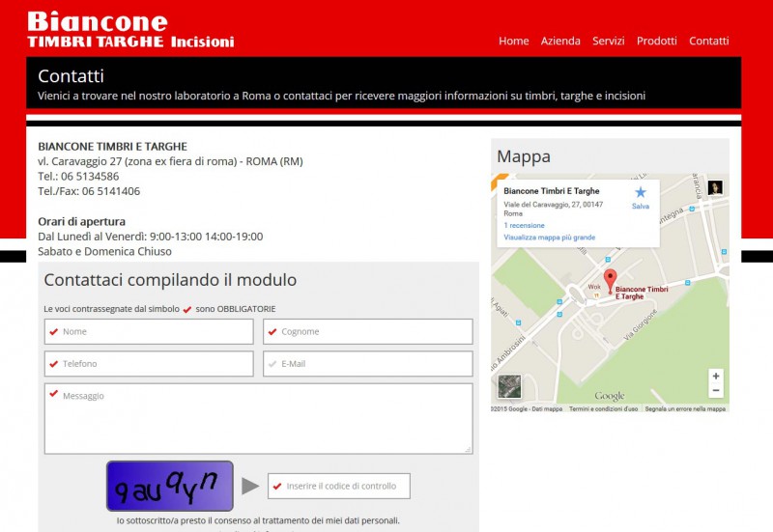Open the Home menu item
Screen dimensions: 773x532
[514, 41]
